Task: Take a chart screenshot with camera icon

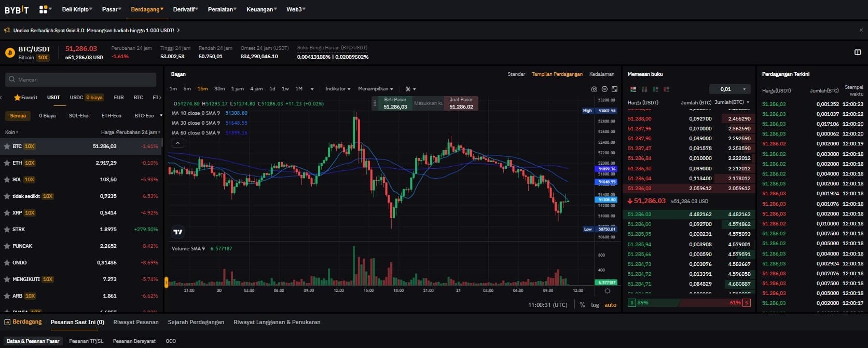Action: pos(594,89)
